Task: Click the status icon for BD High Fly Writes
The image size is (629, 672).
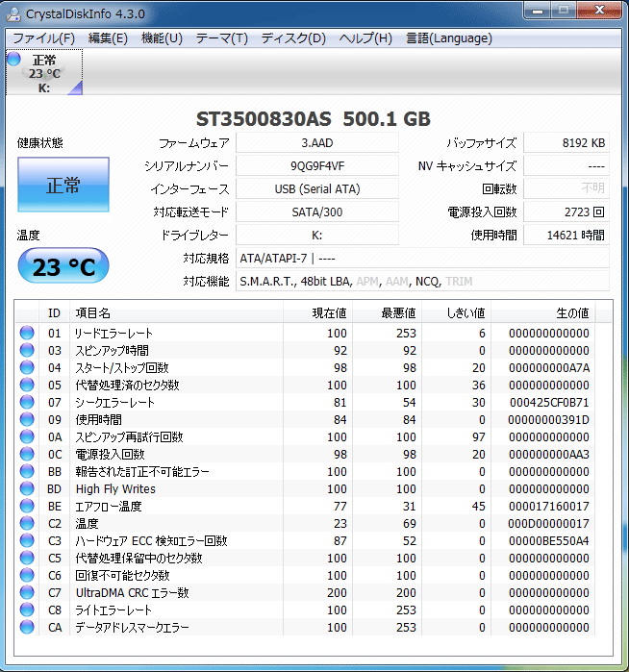Action: click(x=27, y=488)
